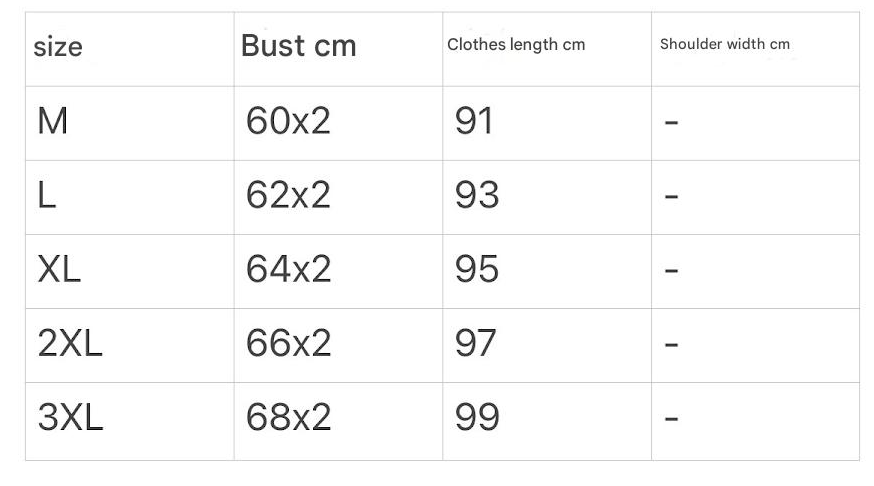Click the 60x2 bust value
874x486 pixels.
[288, 121]
